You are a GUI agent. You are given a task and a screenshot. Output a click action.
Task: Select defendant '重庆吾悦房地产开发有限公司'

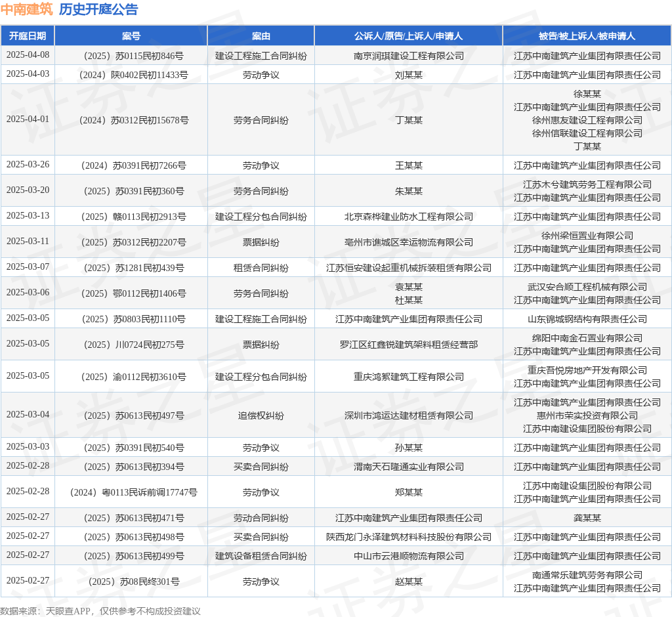tap(587, 370)
